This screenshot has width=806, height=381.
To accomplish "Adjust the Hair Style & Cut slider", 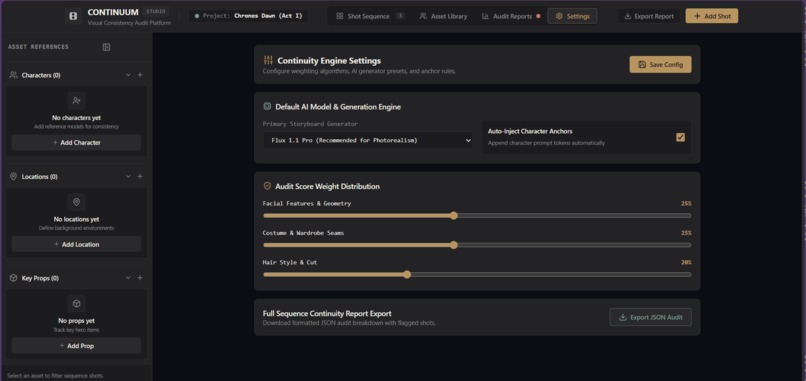I will (477, 275).
